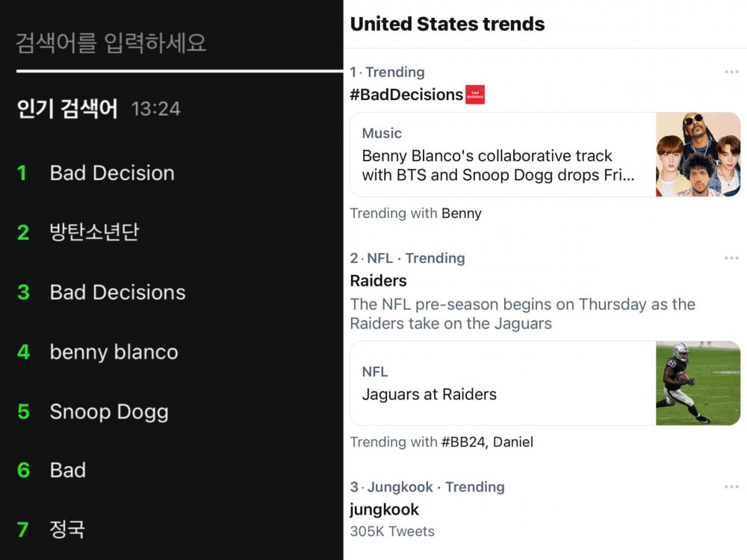Screen dimensions: 747x560
Task: Open the Raiders football player thumbnail
Action: click(698, 383)
